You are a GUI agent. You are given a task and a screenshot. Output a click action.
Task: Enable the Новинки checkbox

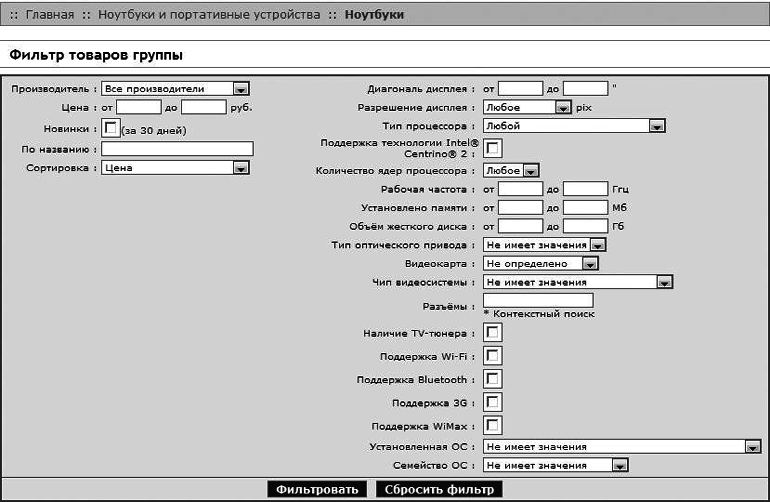[x=110, y=128]
